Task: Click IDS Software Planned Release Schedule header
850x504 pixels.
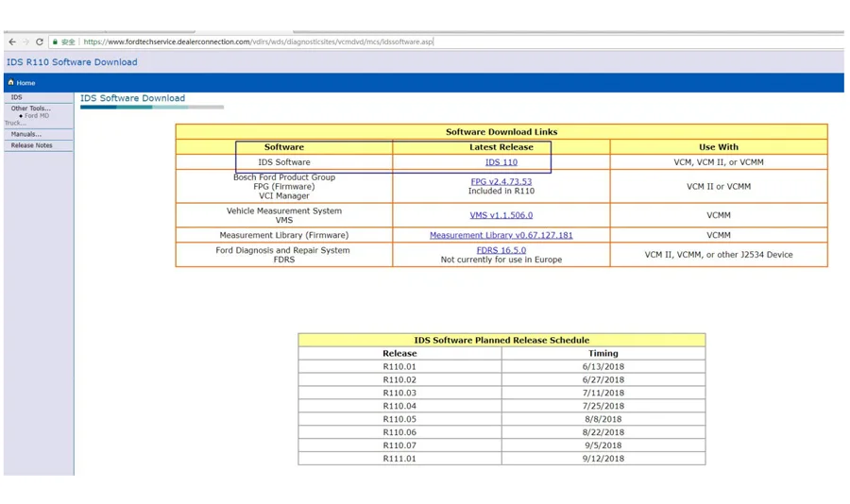Action: 501,340
